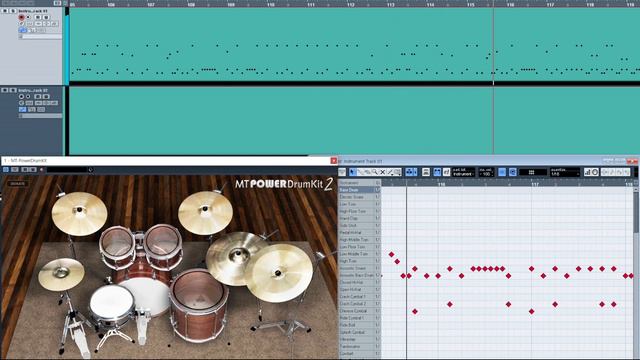The height and width of the screenshot is (360, 640).
Task: Open the Insert Length dropdown in drum editor
Action: [463, 172]
